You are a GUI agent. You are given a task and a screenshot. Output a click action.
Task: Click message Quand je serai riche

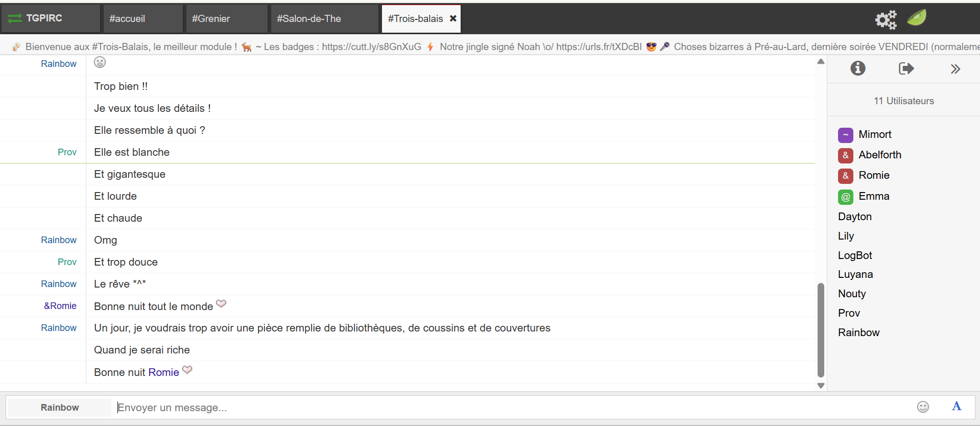click(x=142, y=350)
